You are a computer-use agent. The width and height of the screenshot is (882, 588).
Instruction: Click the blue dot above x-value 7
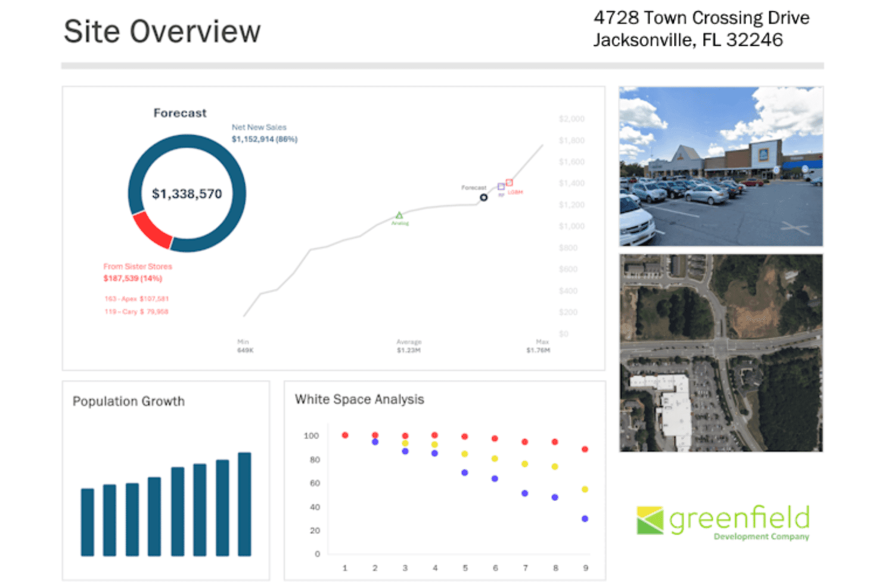point(525,493)
